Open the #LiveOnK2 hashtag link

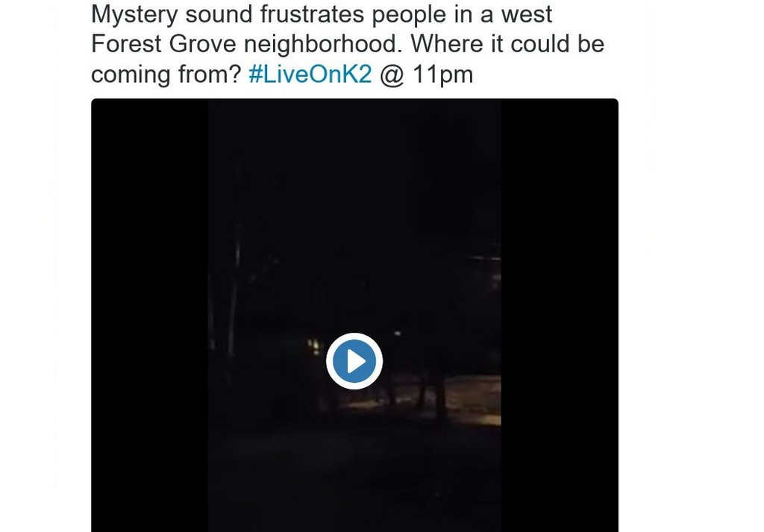click(x=310, y=74)
